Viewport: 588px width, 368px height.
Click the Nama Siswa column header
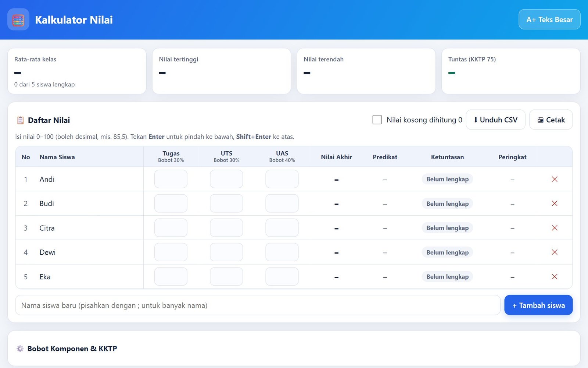pos(57,157)
